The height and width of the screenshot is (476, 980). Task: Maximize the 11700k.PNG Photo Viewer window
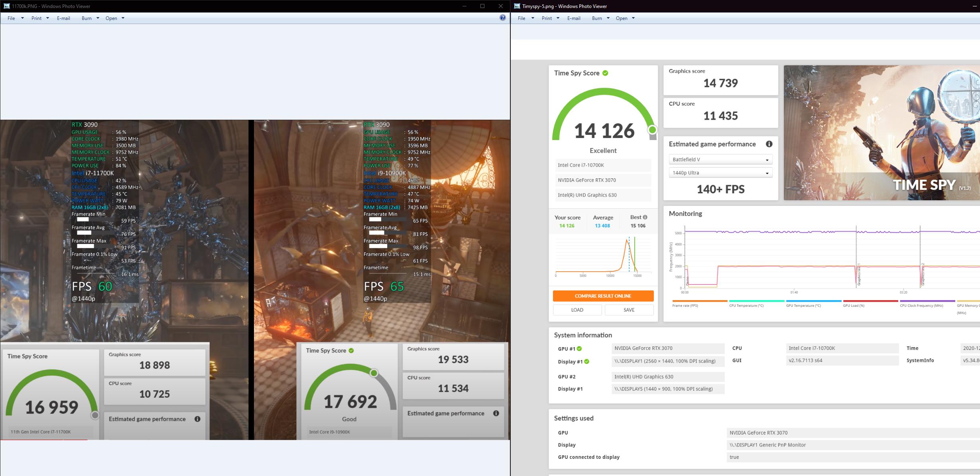[x=482, y=6]
